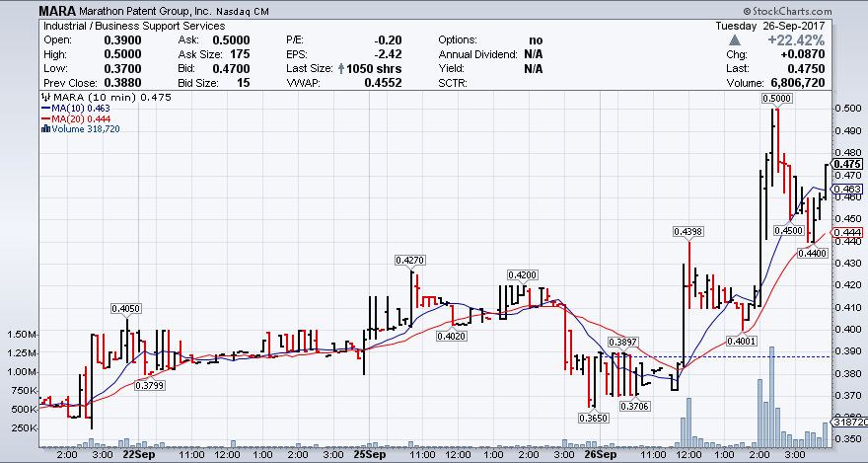Click the gray up-triangle beside +22.42%
This screenshot has width=868, height=463.
tap(735, 39)
